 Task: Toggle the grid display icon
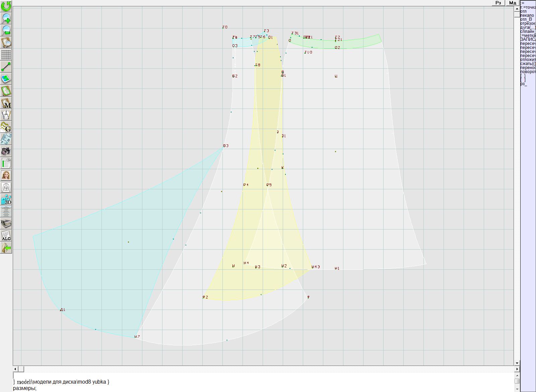click(6, 55)
